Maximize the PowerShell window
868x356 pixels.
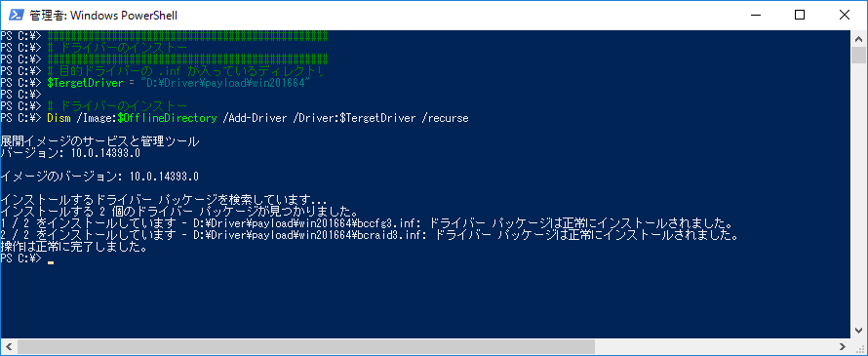[800, 15]
